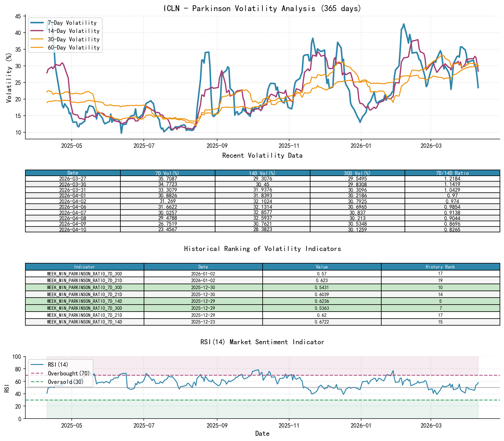The image size is (504, 441).
Task: Click the ranking date 2025-12-23
Action: pyautogui.click(x=203, y=322)
